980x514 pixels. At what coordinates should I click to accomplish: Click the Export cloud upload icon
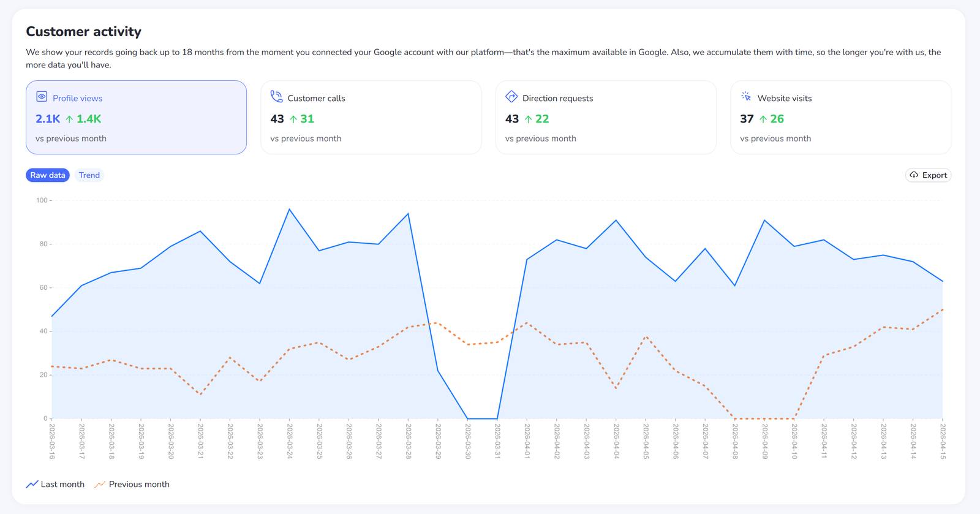click(914, 175)
